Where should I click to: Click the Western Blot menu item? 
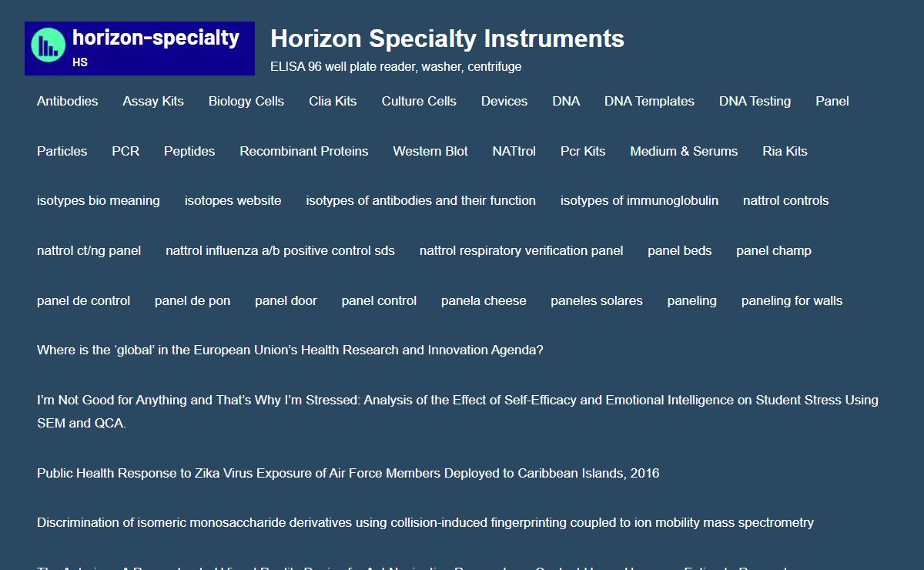pos(430,151)
